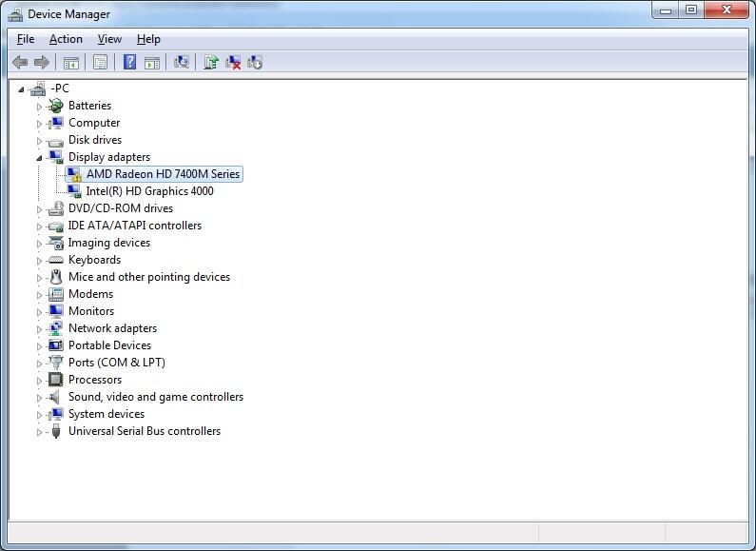756x551 pixels.
Task: Open the View menu
Action: [109, 39]
